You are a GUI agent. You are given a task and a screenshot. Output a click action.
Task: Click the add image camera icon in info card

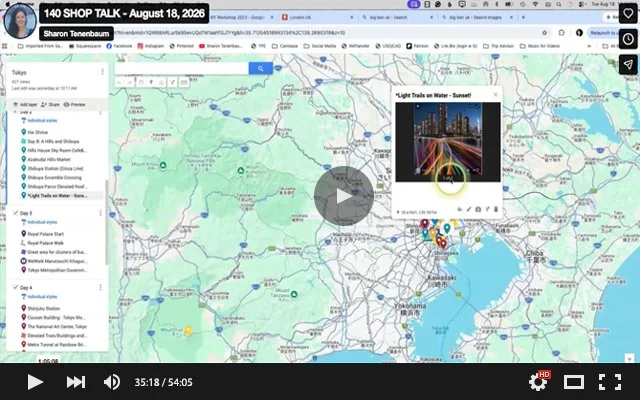[x=478, y=209]
